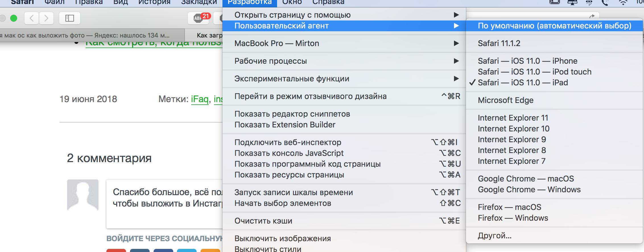The width and height of the screenshot is (644, 252).
Task: Expand 'Рабочие процессы' submenu
Action: click(x=344, y=61)
